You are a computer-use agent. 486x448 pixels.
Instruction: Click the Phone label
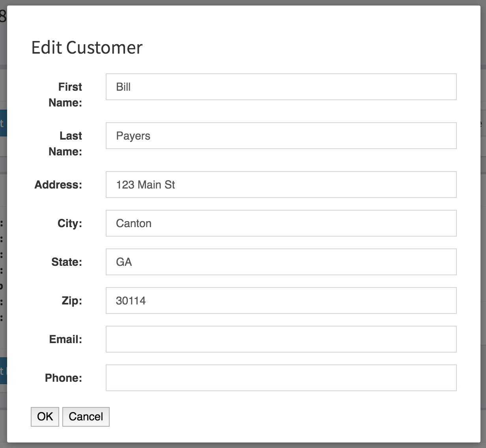[64, 378]
